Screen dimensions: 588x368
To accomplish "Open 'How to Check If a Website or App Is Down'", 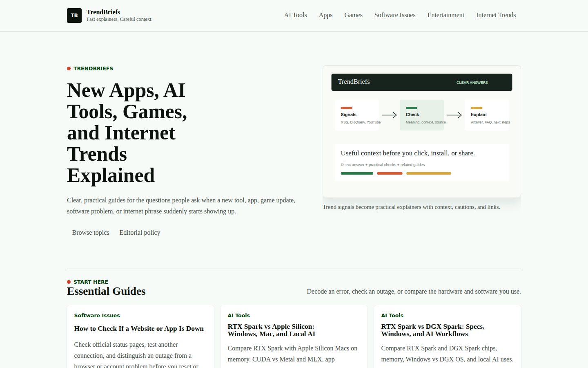I will pyautogui.click(x=139, y=329).
